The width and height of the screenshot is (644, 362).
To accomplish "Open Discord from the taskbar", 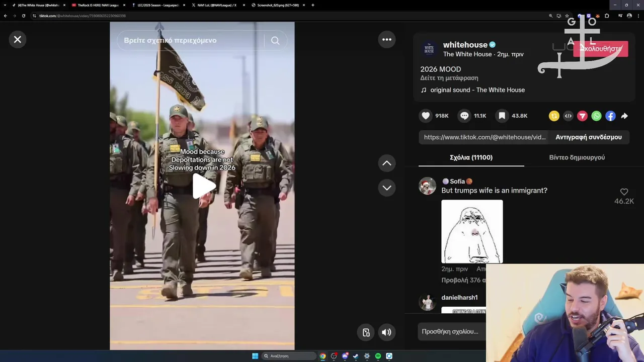I will [x=345, y=356].
